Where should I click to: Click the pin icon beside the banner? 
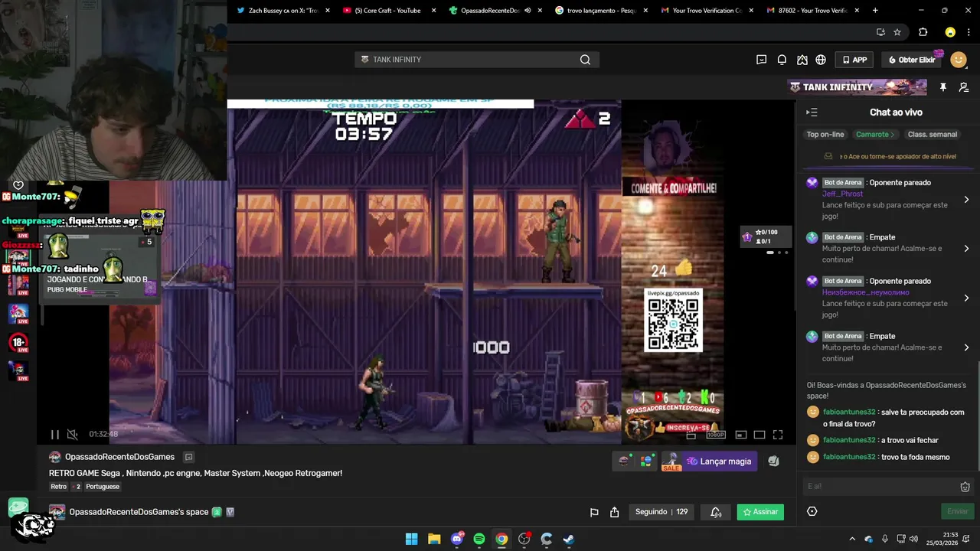943,87
